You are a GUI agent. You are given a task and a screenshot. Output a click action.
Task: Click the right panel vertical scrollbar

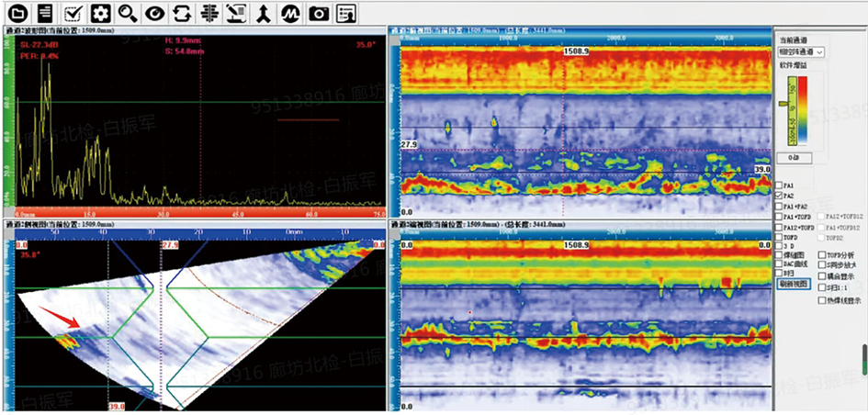[x=862, y=358]
